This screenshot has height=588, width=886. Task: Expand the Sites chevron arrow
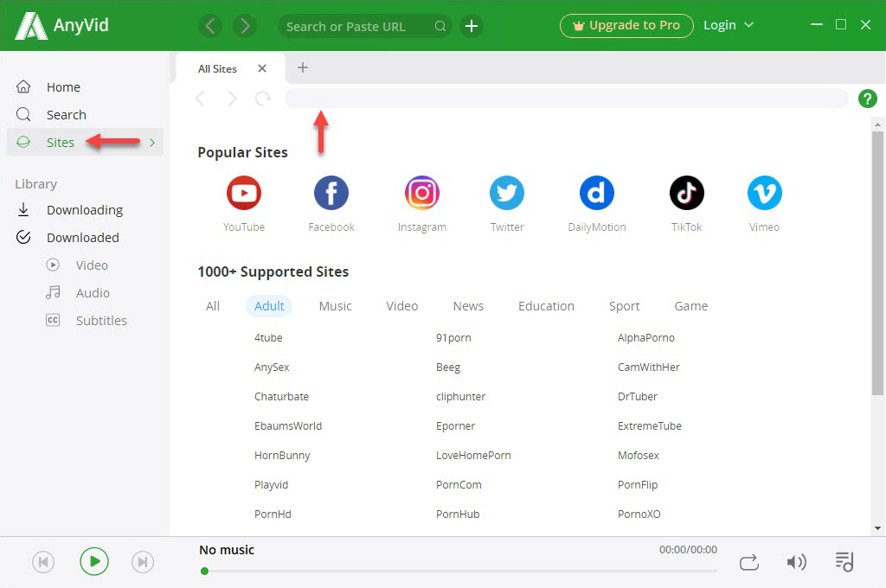(152, 143)
